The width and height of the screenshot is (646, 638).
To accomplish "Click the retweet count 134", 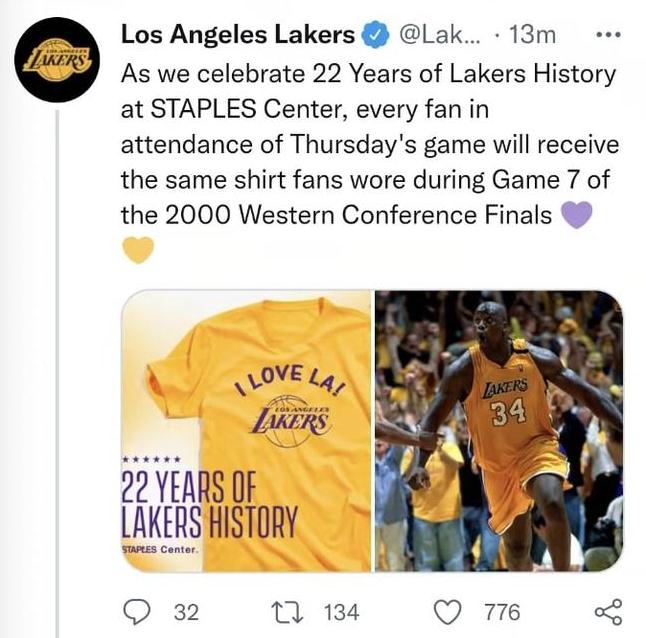I will 340,611.
